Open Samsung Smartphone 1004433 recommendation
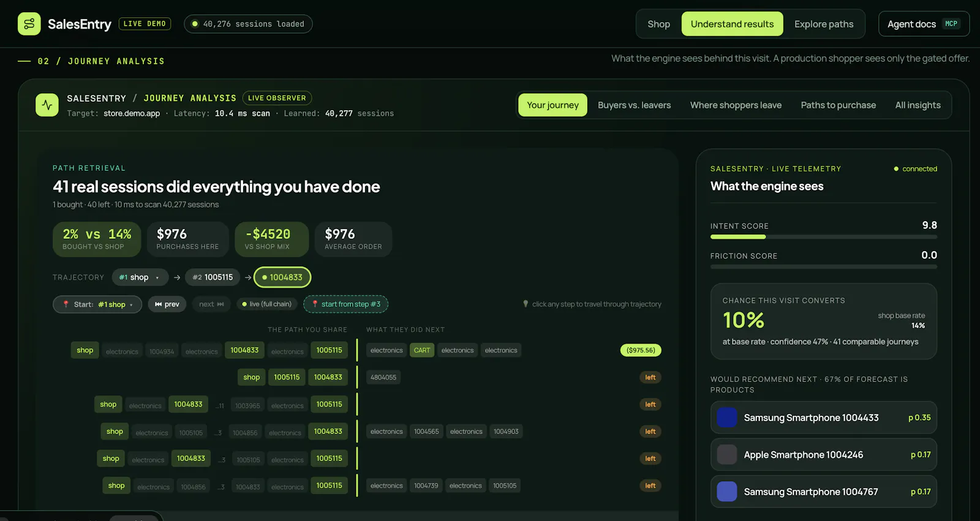Viewport: 980px width, 521px height. (823, 418)
